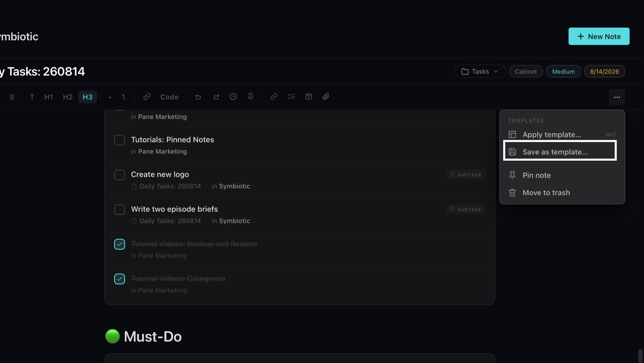
Task: Open Pane Marketing link under Tutorials: Pinned Notes
Action: point(162,152)
